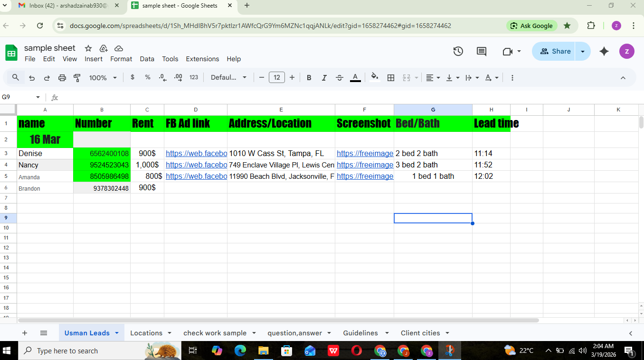The image size is (644, 360).
Task: Switch to the Gmail Inbox tab
Action: (x=68, y=6)
